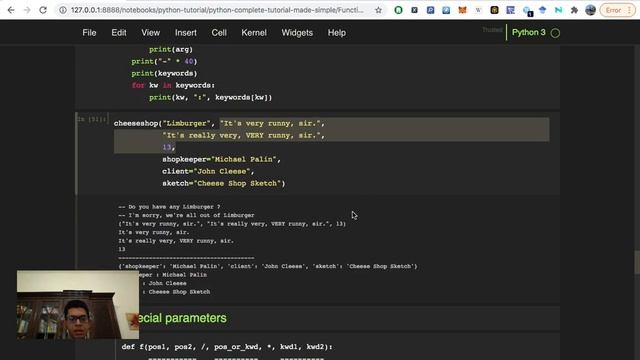
Task: Click the Error update button
Action: (x=617, y=10)
